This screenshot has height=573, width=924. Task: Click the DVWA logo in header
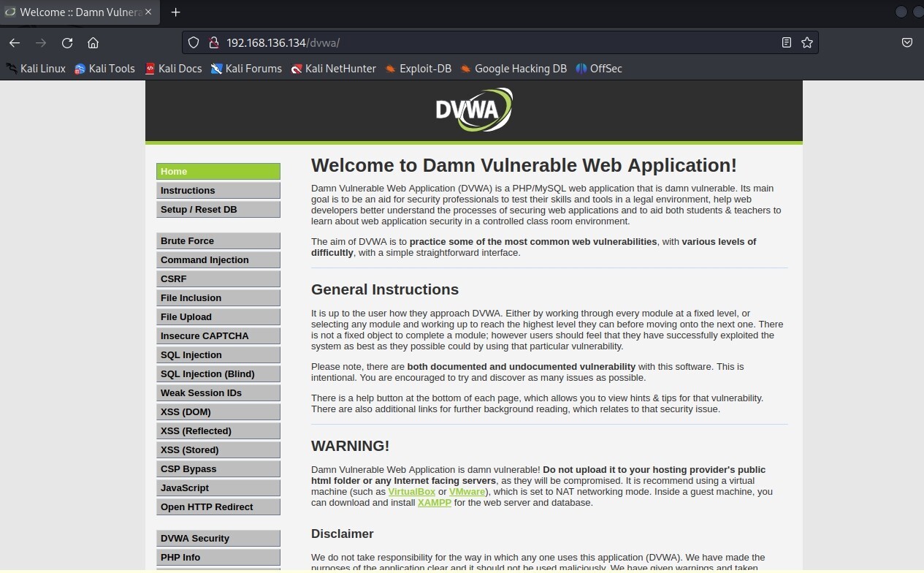pos(474,110)
